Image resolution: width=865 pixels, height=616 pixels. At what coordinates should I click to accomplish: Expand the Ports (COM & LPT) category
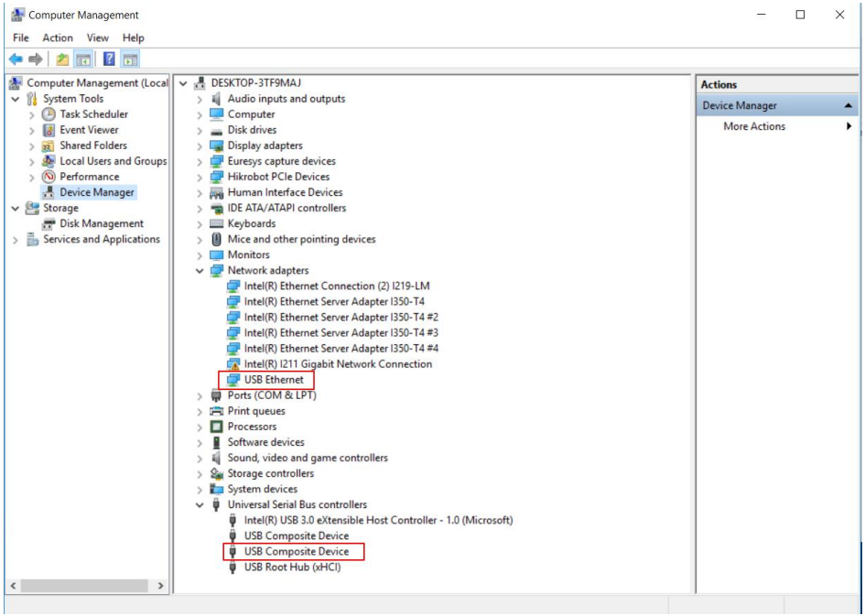pos(200,395)
